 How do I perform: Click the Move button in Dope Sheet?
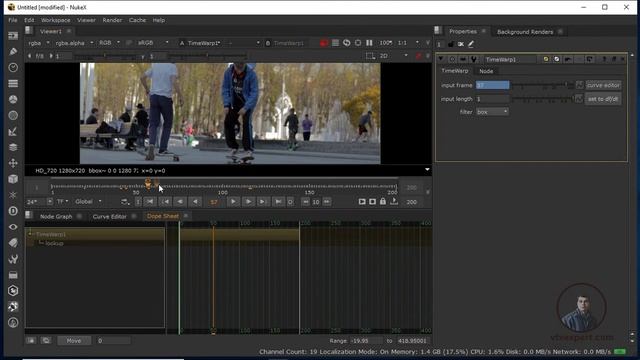[74, 340]
